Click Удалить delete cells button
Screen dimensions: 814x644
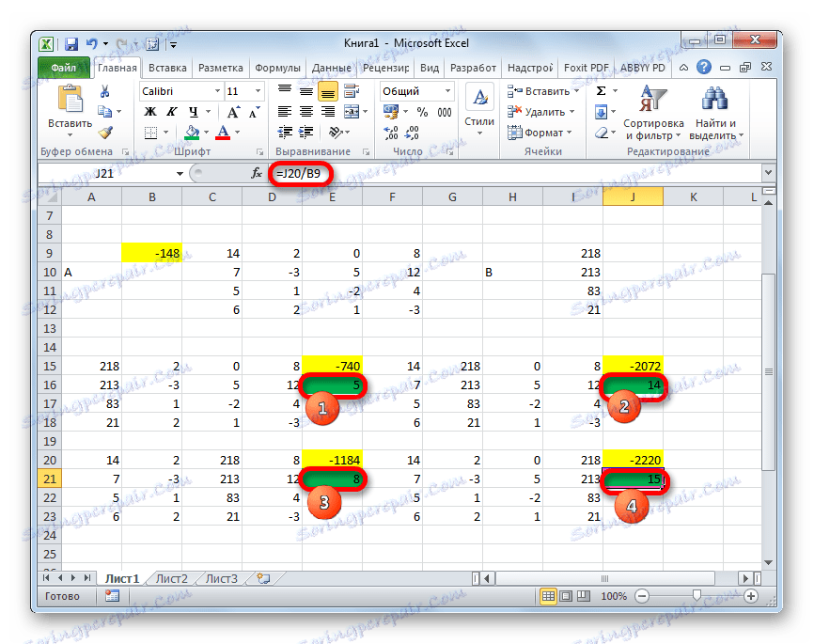click(x=536, y=112)
